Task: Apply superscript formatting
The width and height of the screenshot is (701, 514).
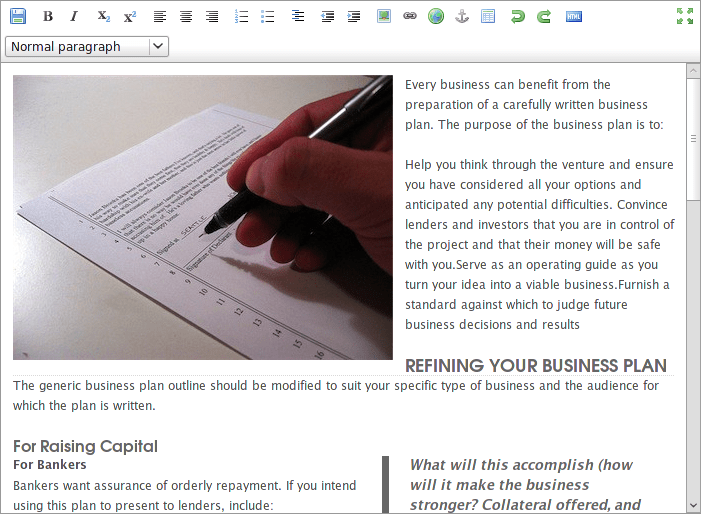Action: pos(130,17)
